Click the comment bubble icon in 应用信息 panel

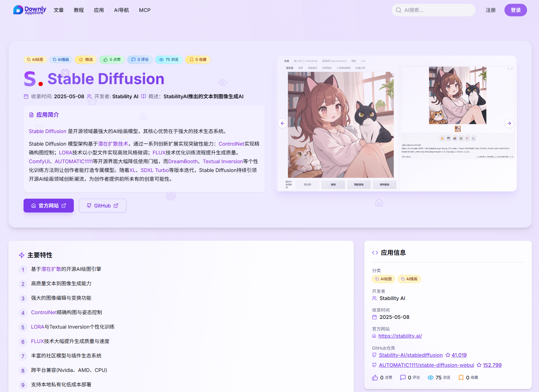pyautogui.click(x=403, y=378)
